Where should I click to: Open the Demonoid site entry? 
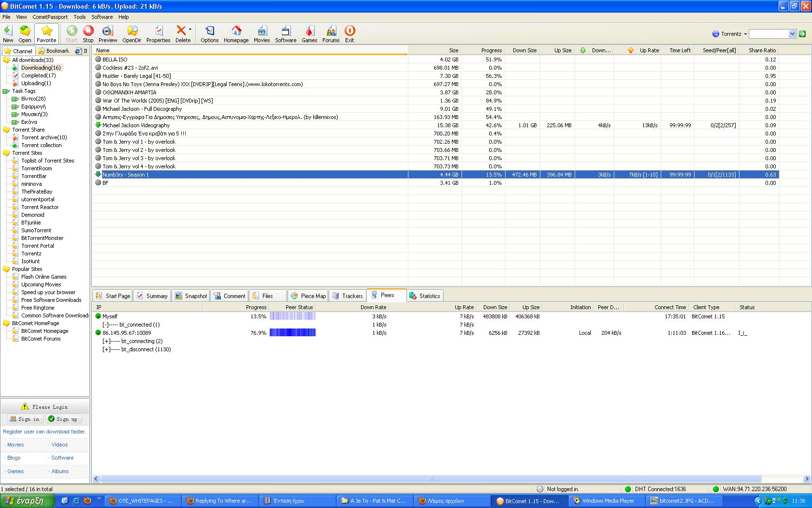tap(33, 215)
